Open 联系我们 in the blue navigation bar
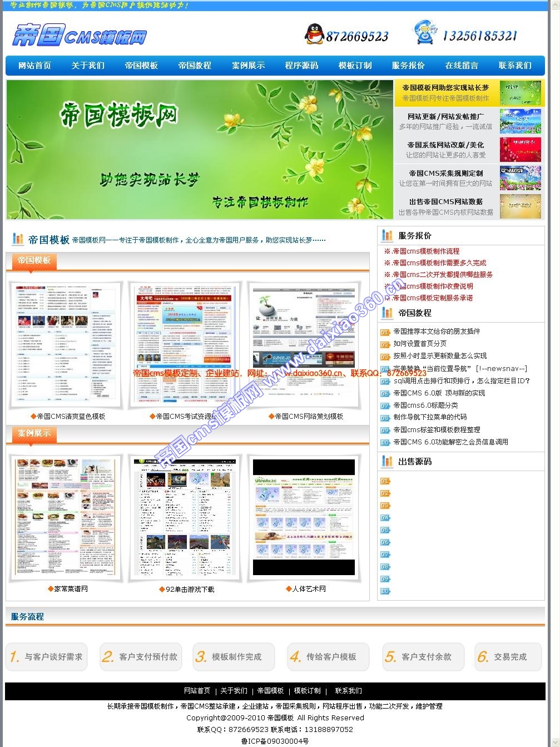560x747 pixels. click(x=515, y=66)
